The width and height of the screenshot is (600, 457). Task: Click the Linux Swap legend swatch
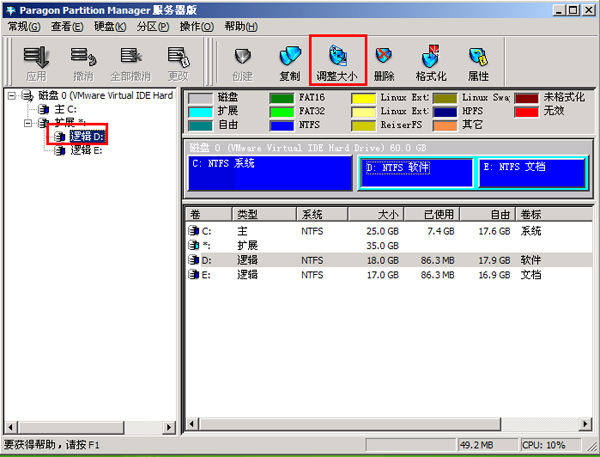click(445, 98)
